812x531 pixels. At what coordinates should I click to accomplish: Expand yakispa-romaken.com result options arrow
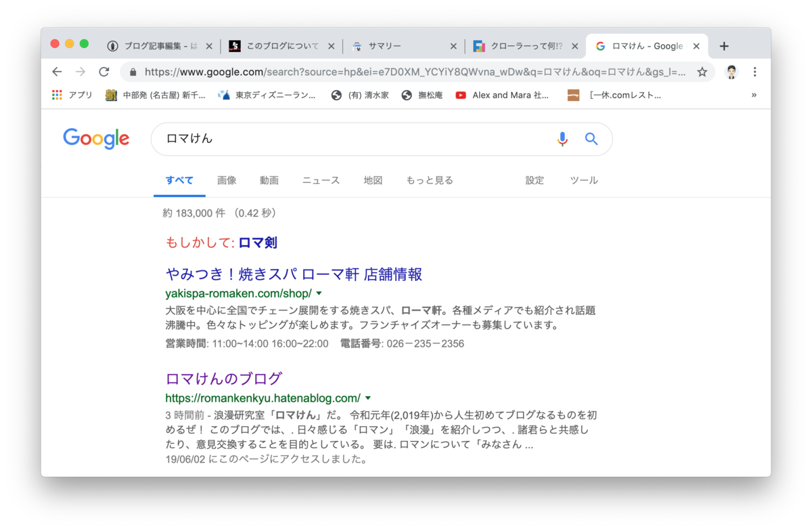[x=319, y=293]
